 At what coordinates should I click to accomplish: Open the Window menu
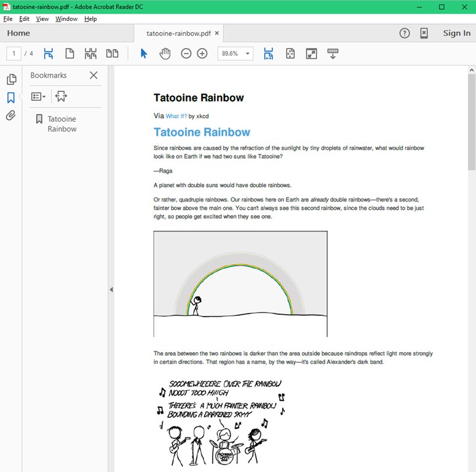coord(66,19)
